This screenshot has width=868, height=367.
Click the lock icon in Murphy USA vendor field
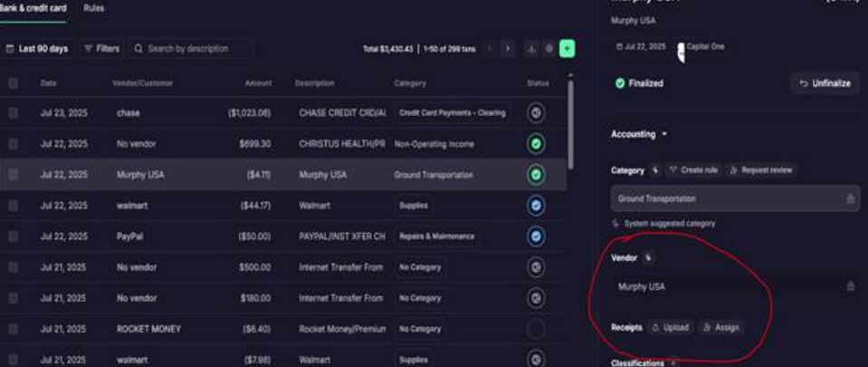click(x=851, y=286)
